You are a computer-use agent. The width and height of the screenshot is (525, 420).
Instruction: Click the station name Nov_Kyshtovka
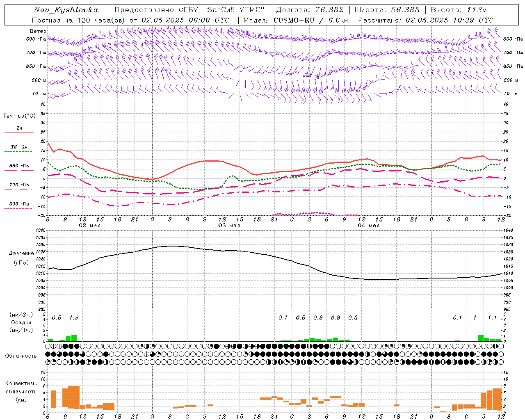66,10
